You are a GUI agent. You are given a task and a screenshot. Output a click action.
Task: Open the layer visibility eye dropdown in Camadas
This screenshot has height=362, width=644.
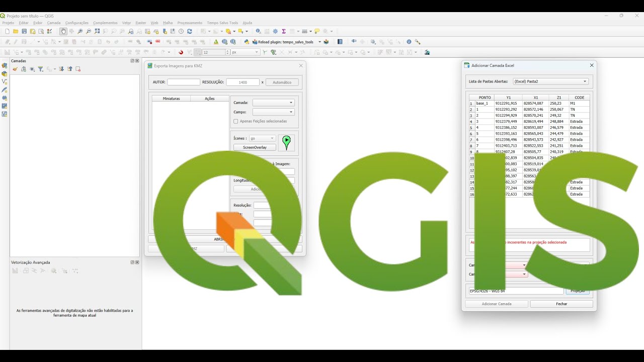pos(32,69)
